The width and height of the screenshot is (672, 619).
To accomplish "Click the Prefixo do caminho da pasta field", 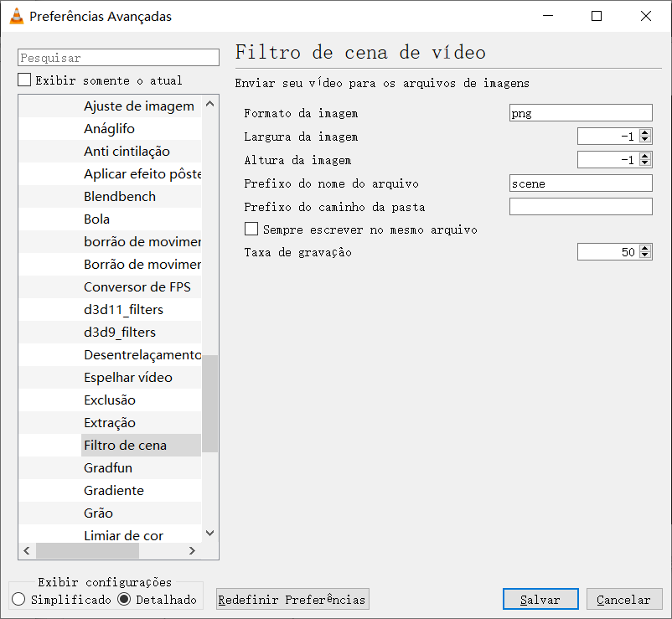I will pyautogui.click(x=580, y=207).
